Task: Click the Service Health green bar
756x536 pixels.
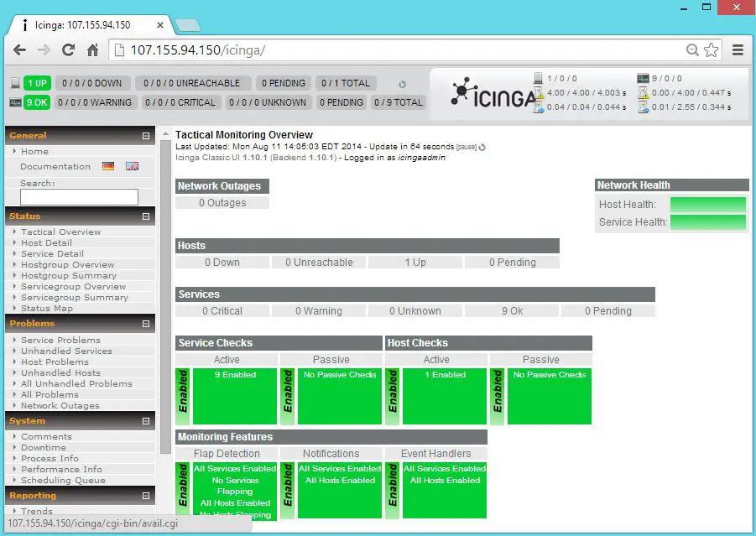Action: (708, 221)
